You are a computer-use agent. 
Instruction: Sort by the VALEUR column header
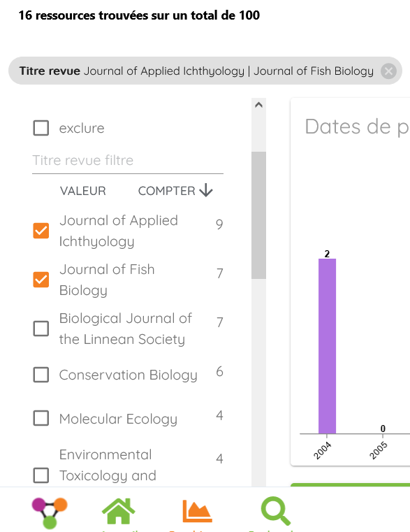coord(83,191)
